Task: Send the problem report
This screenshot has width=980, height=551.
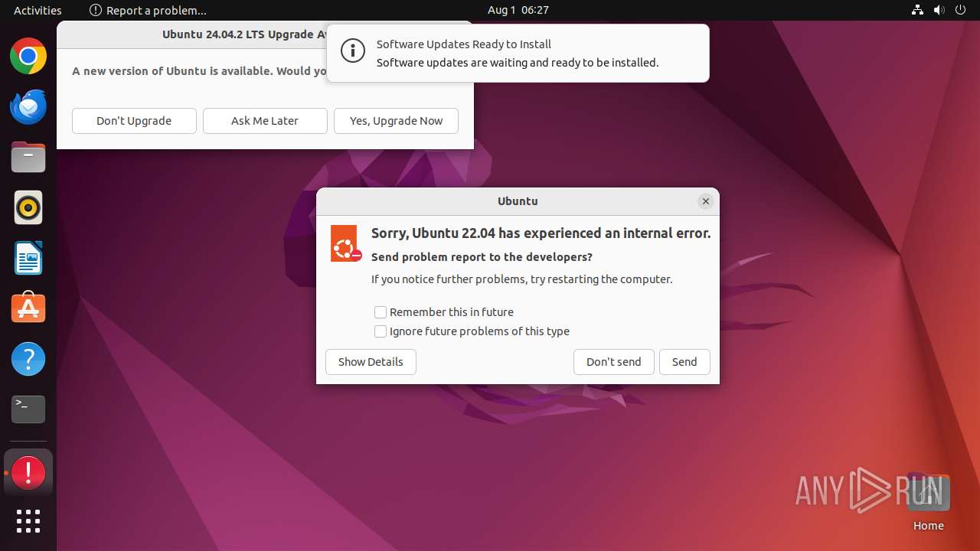Action: (684, 362)
